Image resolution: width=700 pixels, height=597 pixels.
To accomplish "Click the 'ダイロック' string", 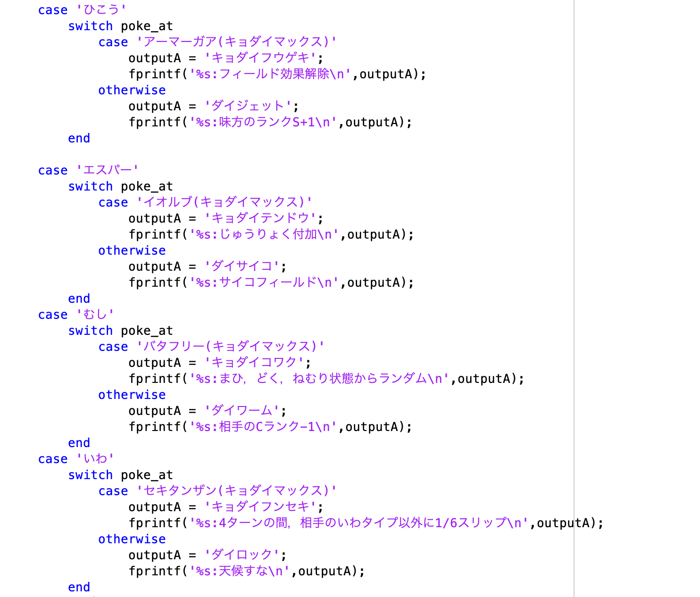I will click(x=242, y=555).
